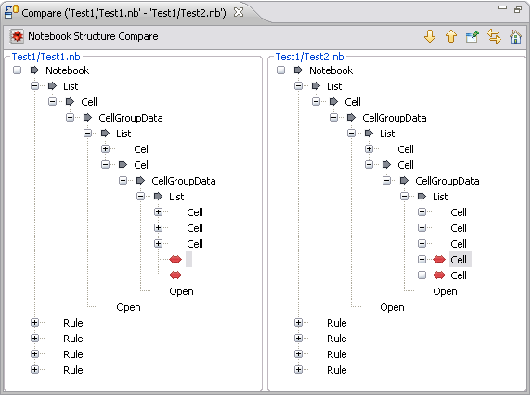Click the home icon in compare toolbar
This screenshot has width=532, height=397.
[x=515, y=36]
